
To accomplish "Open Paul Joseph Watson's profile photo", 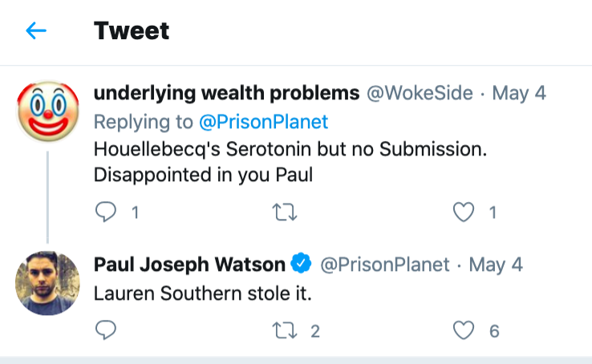I will click(48, 282).
